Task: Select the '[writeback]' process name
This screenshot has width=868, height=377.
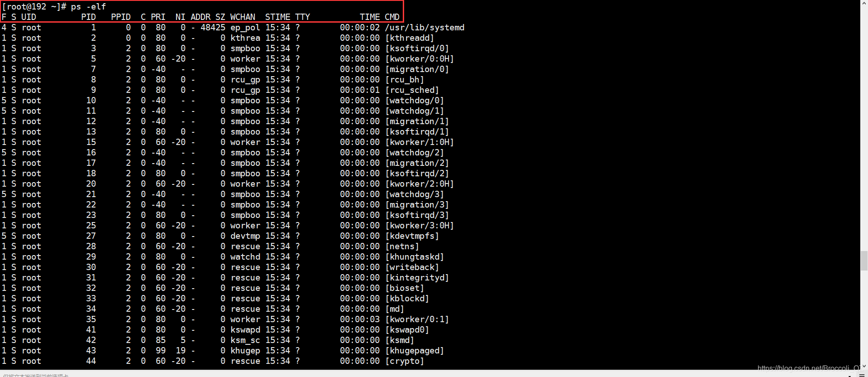Action: click(x=412, y=267)
